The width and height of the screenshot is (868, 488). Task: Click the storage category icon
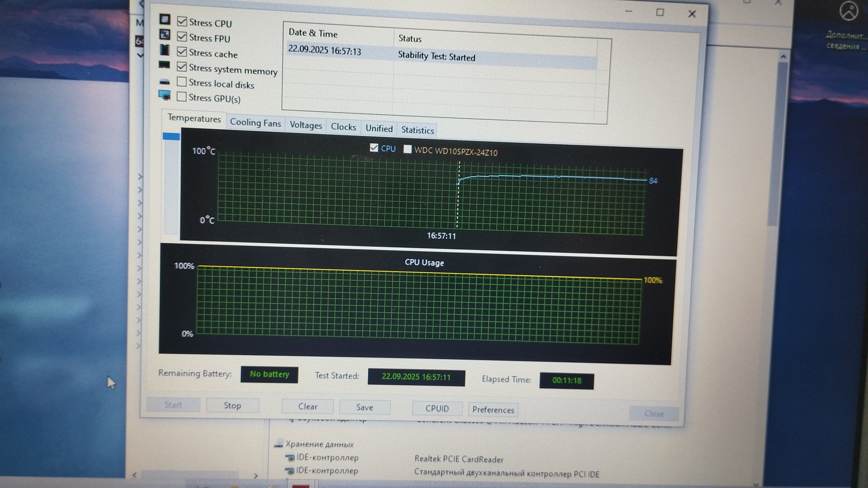point(279,444)
